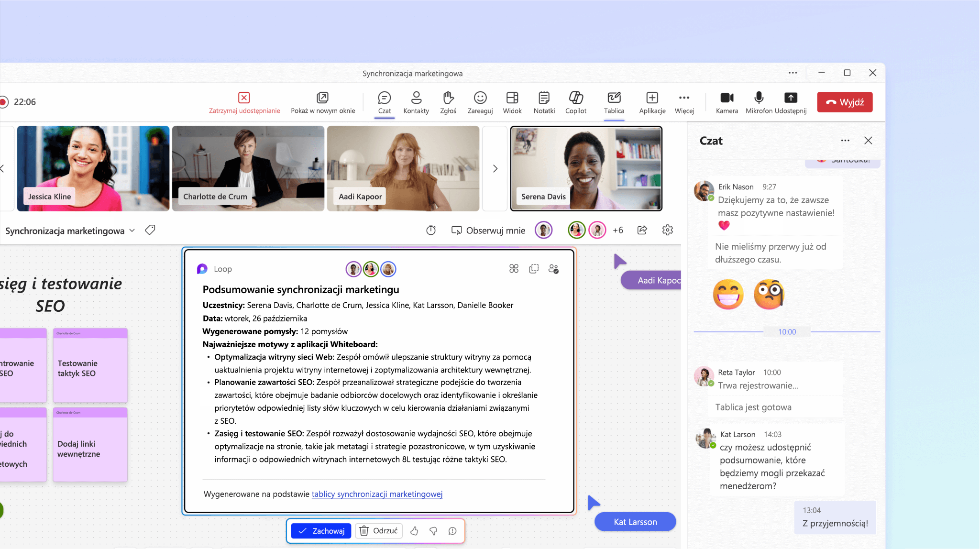Select Jessica Kline video tile

coord(93,168)
